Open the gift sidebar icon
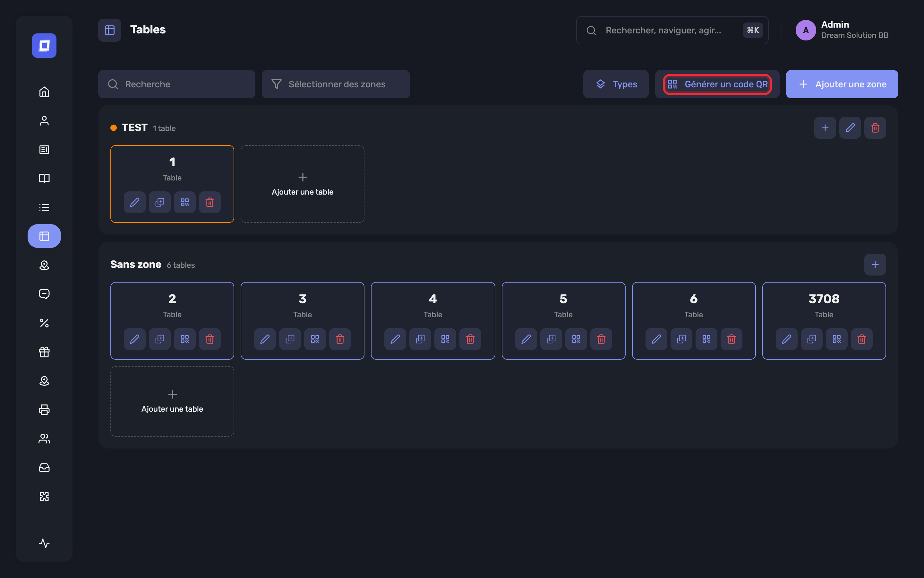 coord(44,352)
